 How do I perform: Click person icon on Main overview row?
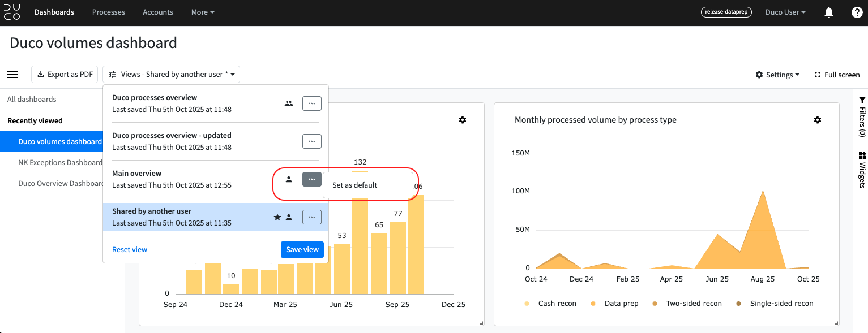coord(289,179)
